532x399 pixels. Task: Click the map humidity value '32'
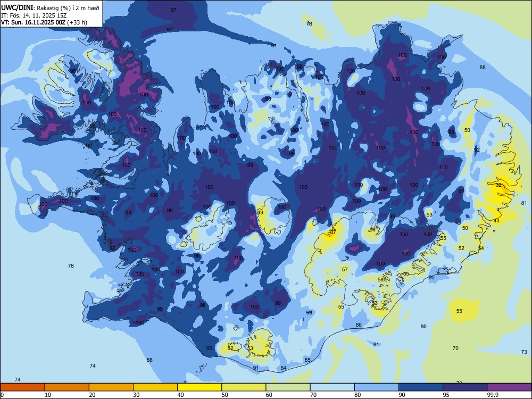click(x=498, y=185)
